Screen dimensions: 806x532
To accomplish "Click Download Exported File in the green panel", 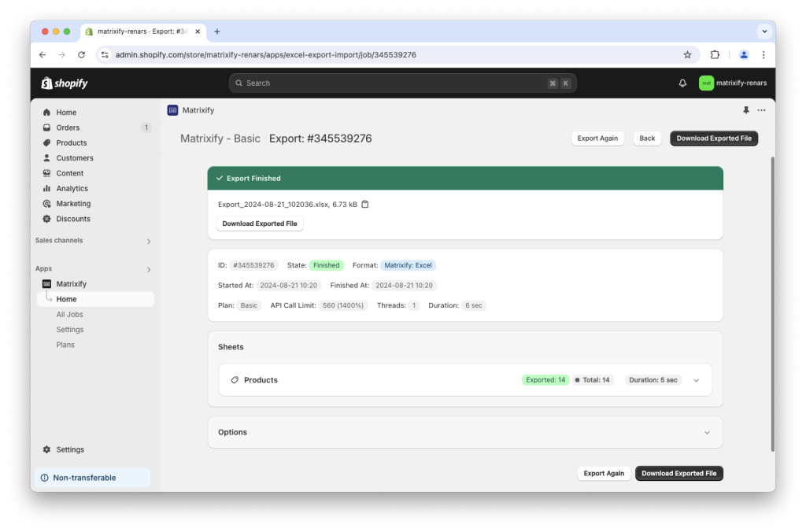I will 260,224.
